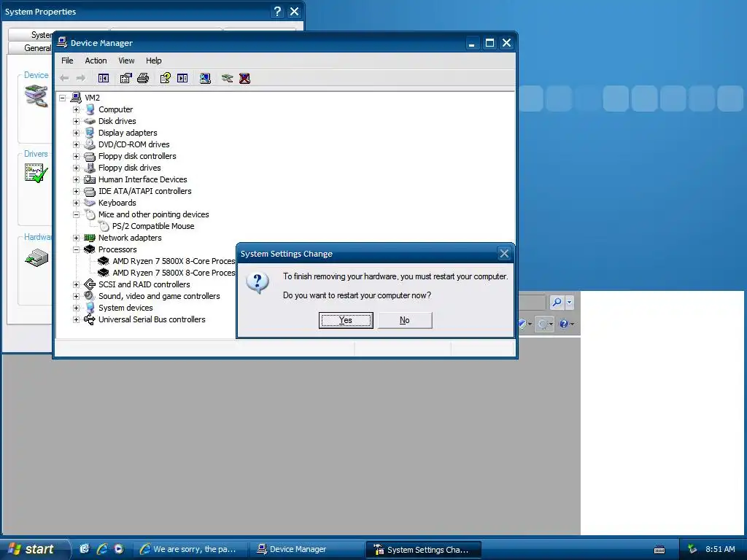Launch Windows Media Player from Quick Launch
Image resolution: width=747 pixels, height=560 pixels.
pyautogui.click(x=119, y=549)
